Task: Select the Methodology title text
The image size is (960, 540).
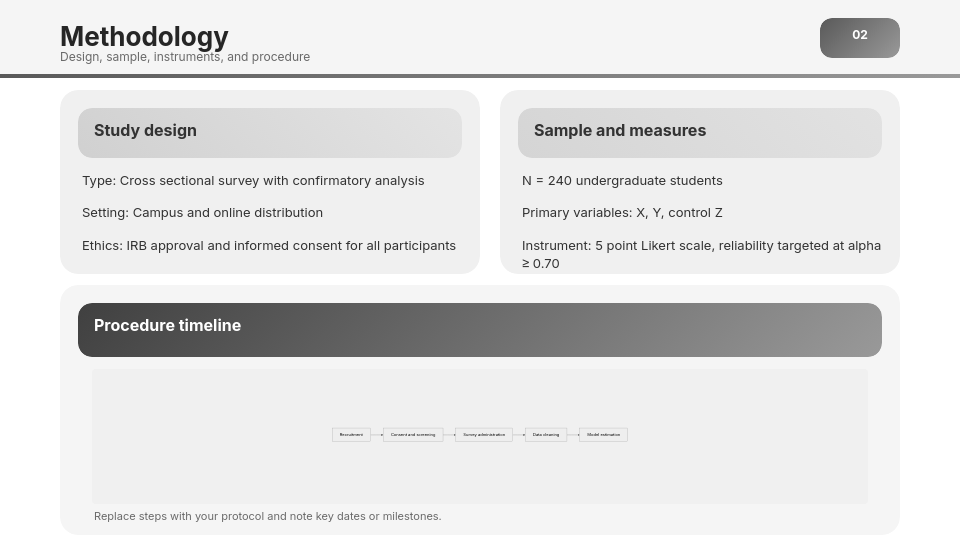Action: coord(144,36)
